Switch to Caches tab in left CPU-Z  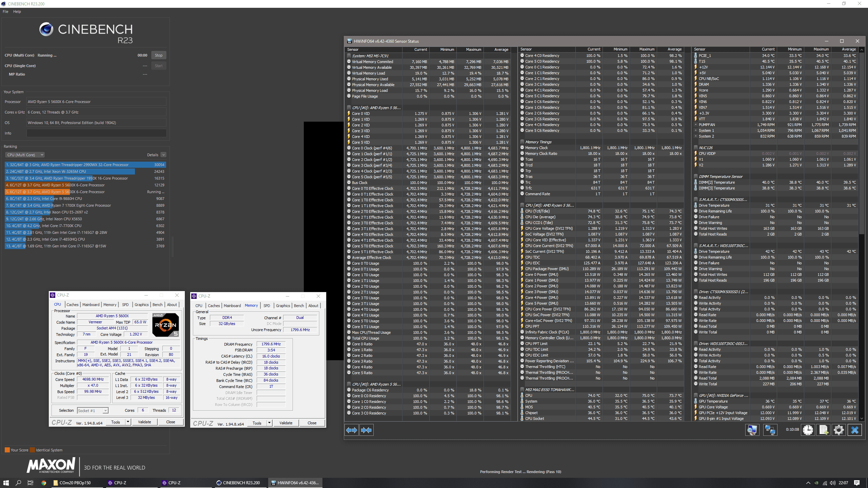coord(72,305)
